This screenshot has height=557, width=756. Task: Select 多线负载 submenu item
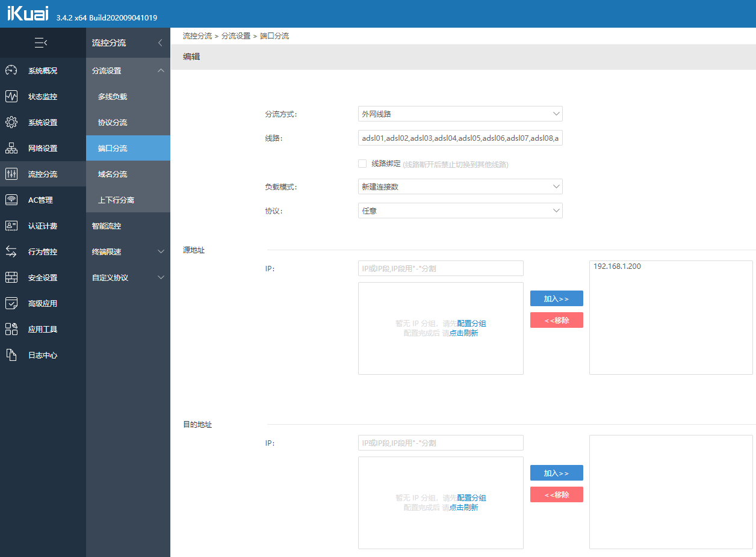(x=128, y=96)
